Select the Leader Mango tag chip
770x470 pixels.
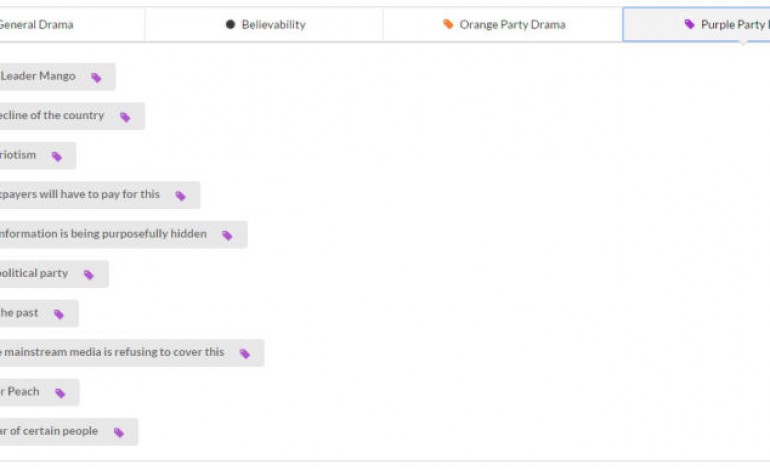[x=40, y=77]
